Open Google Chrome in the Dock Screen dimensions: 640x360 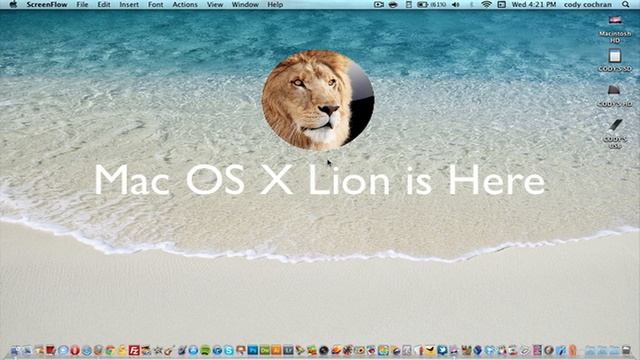pos(110,350)
